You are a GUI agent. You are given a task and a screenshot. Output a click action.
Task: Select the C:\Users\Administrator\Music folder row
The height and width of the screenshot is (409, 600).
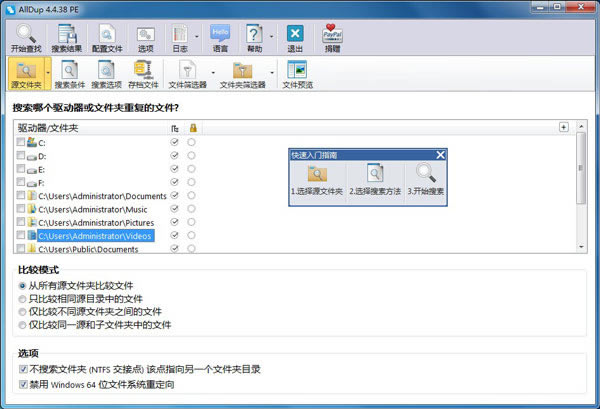tap(94, 209)
